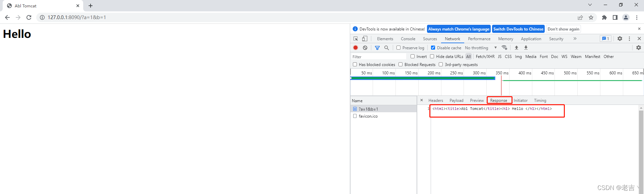The image size is (644, 194).
Task: Switch to the Console tab
Action: [x=408, y=39]
